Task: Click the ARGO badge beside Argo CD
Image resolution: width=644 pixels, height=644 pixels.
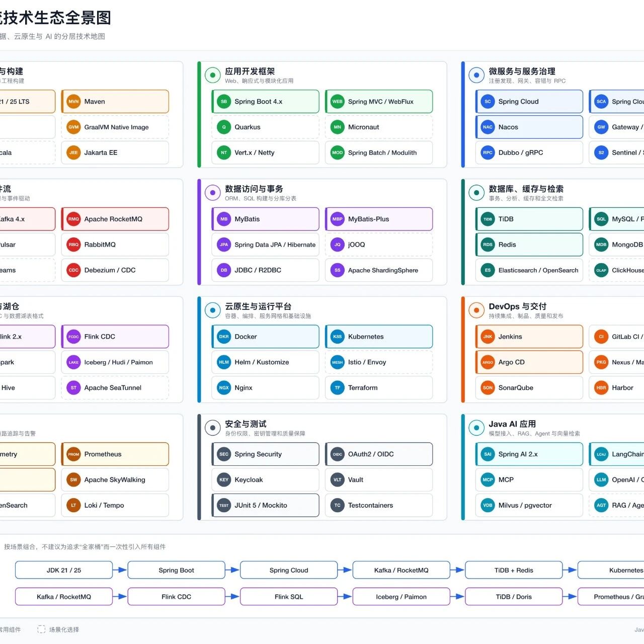Action: point(488,362)
